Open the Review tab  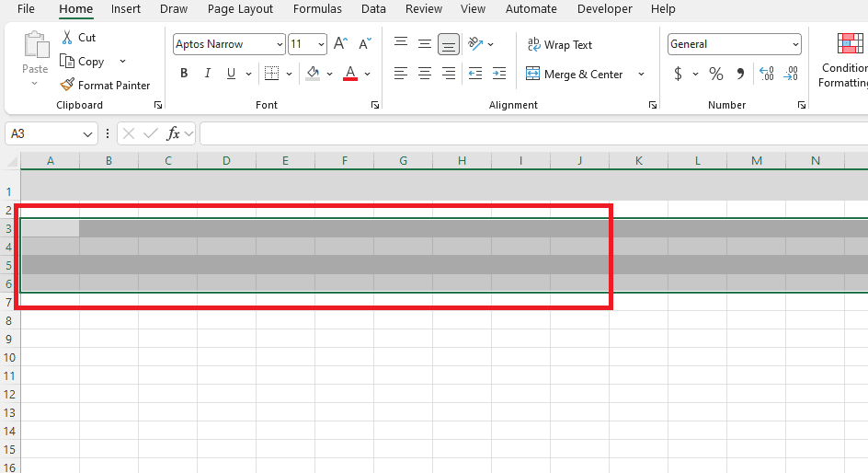424,9
